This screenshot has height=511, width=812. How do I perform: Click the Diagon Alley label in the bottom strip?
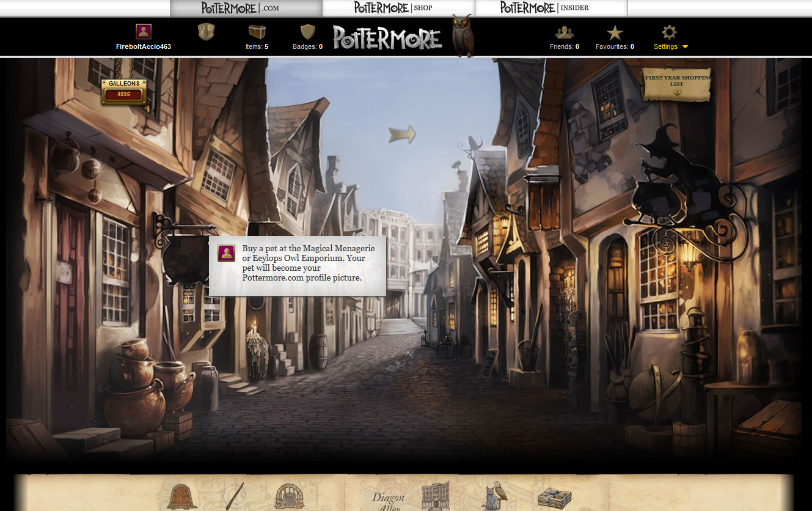click(x=389, y=501)
